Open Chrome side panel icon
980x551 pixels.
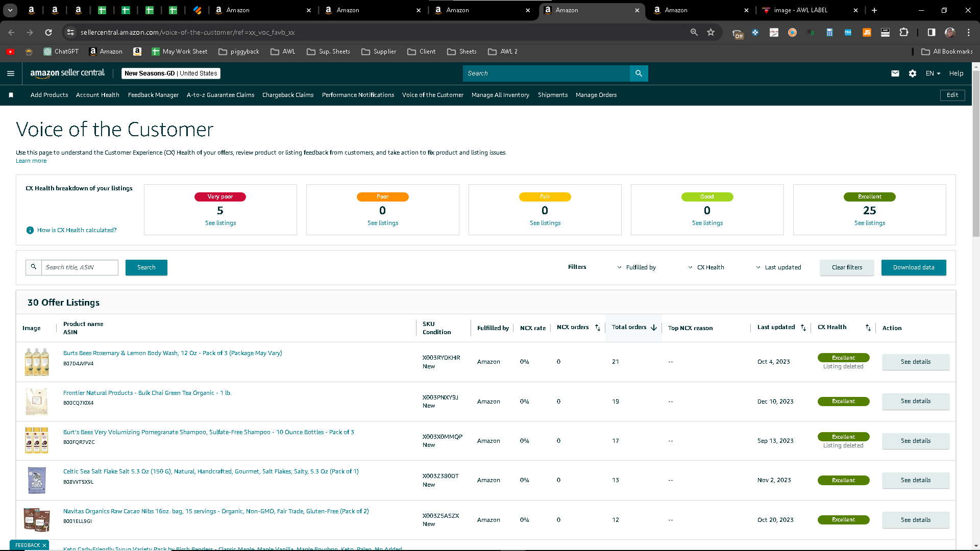coord(932,32)
